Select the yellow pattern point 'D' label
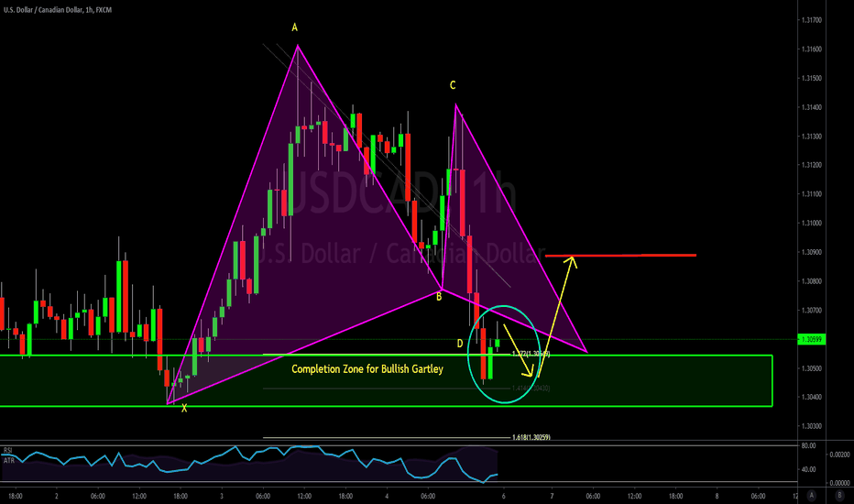Screen dimensions: 854x504 (x=460, y=344)
